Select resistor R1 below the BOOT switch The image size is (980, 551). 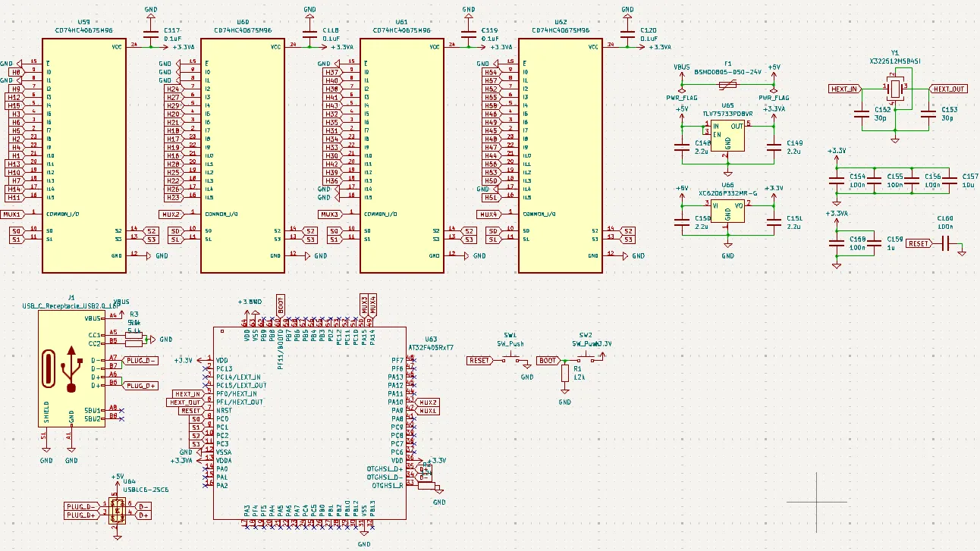tap(564, 373)
